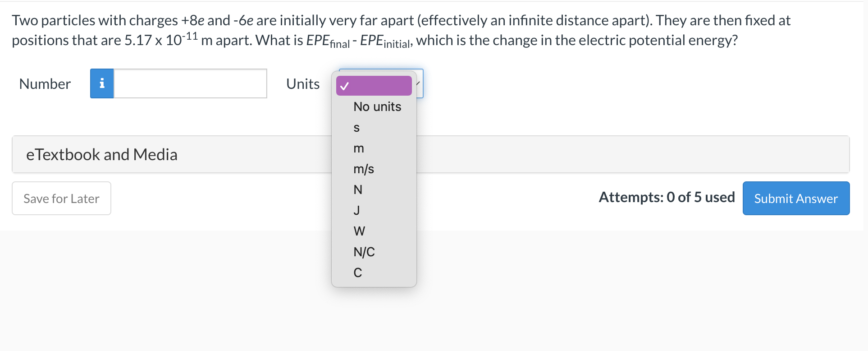868x351 pixels.
Task: Pick W from the unit options
Action: (359, 231)
